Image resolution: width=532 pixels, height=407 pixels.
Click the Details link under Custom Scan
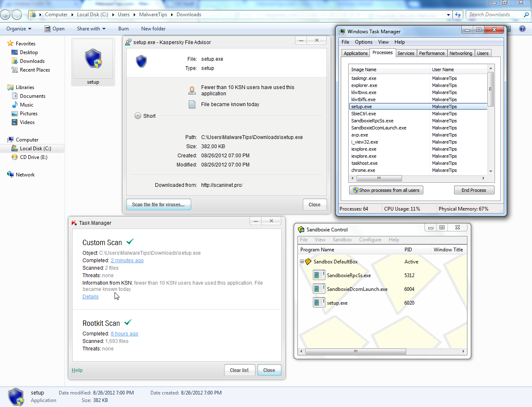click(90, 297)
